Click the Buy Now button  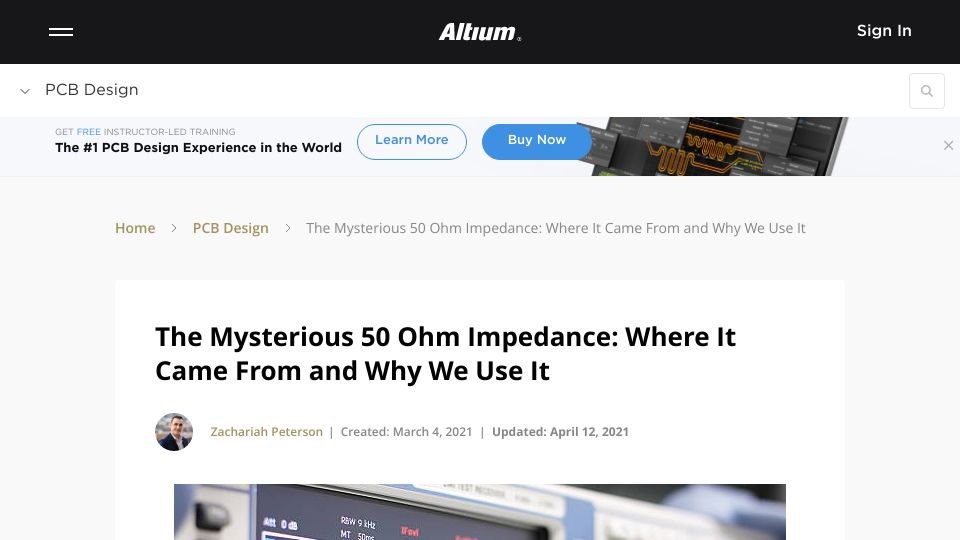[x=536, y=141]
